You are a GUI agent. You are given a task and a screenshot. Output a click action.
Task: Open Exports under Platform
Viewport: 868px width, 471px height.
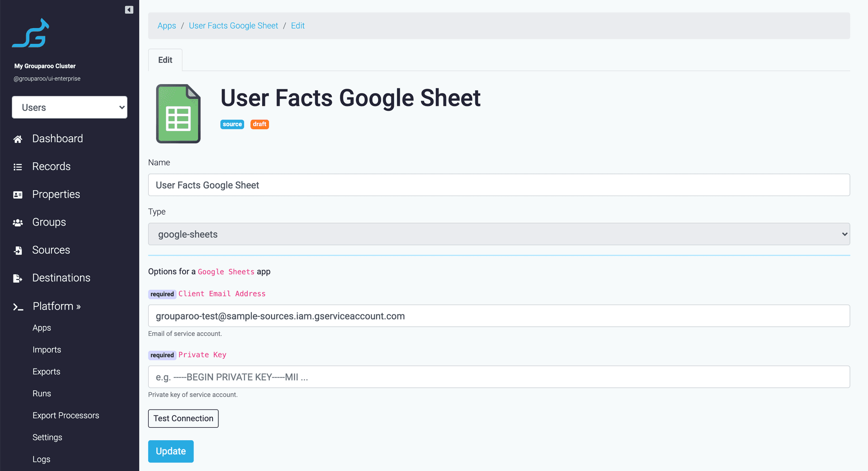pyautogui.click(x=46, y=372)
